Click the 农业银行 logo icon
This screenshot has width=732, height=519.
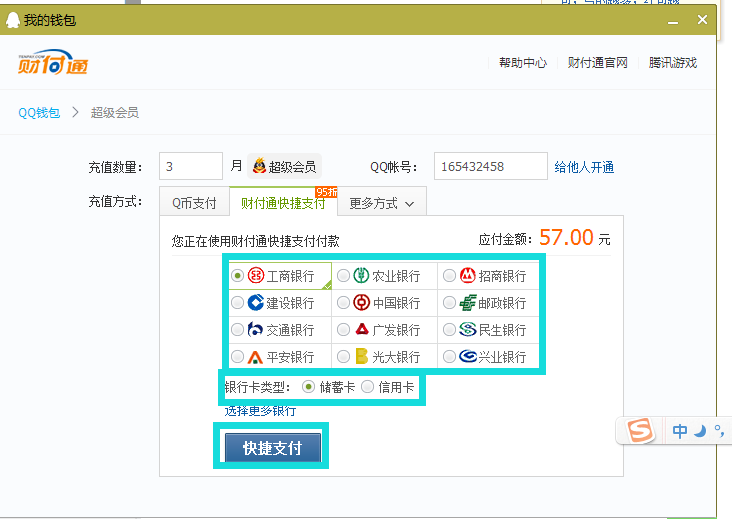pyautogui.click(x=361, y=275)
